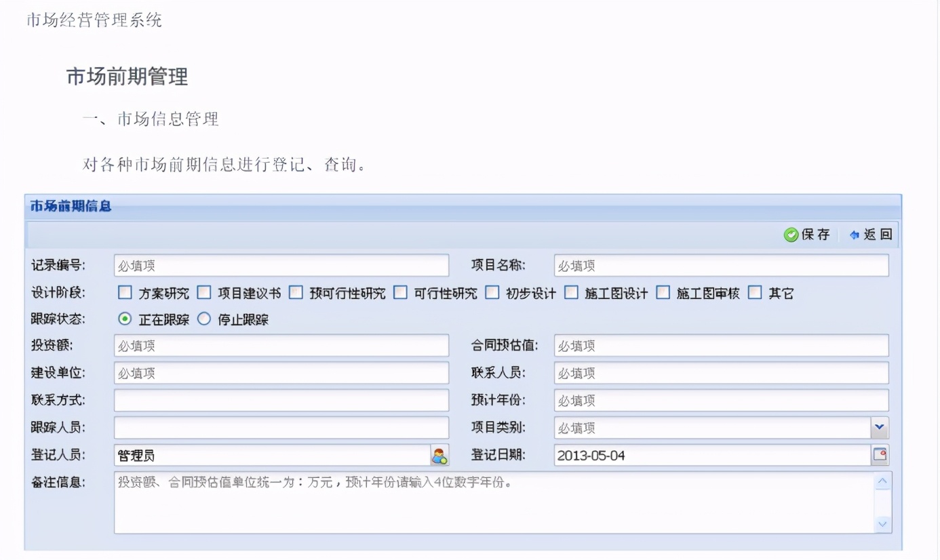Click the up arrow on remarks scrollbar
940x560 pixels.
[882, 479]
